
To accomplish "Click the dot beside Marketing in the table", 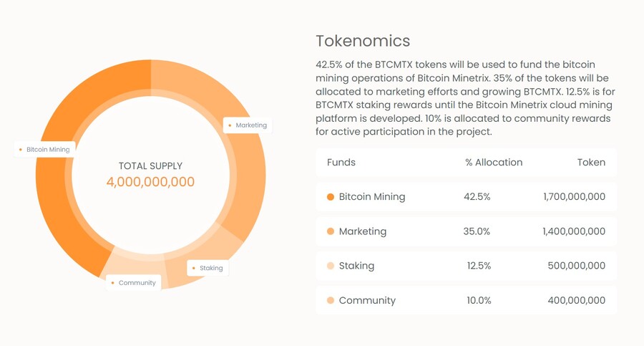I will (331, 231).
